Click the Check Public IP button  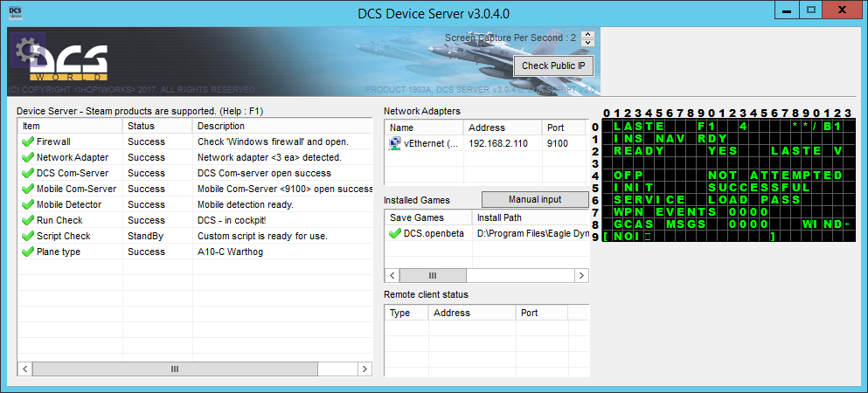[553, 65]
